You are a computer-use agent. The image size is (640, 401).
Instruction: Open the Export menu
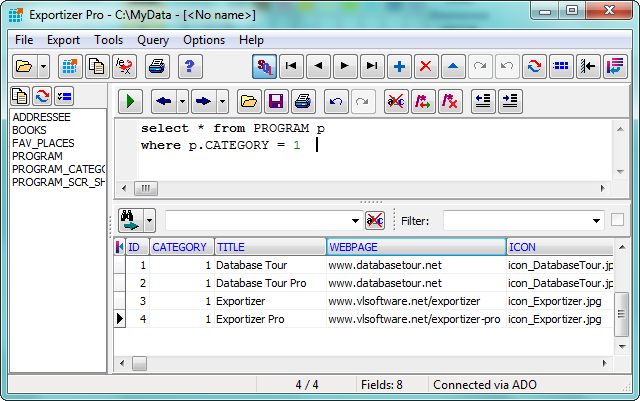63,40
